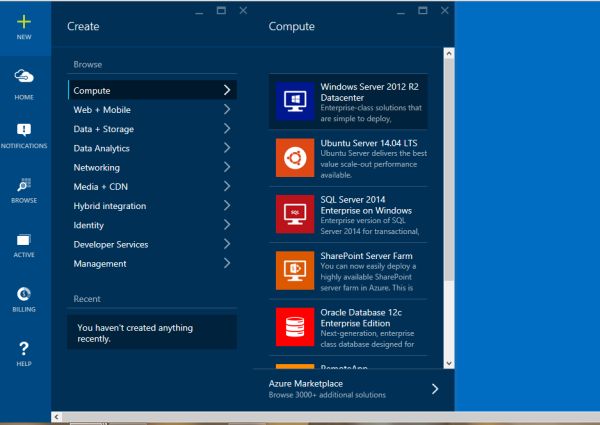Screen dimensions: 600x425
Task: Expand Identity chevron
Action: point(227,225)
